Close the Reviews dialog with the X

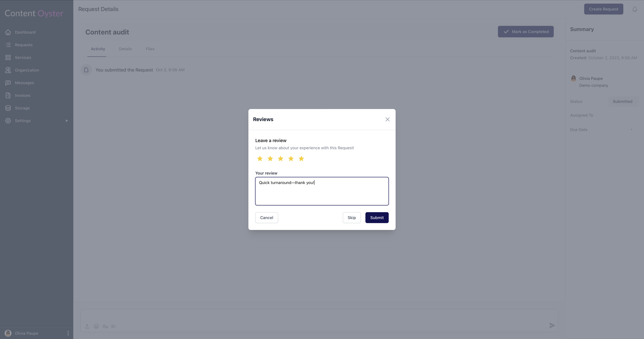click(x=387, y=119)
